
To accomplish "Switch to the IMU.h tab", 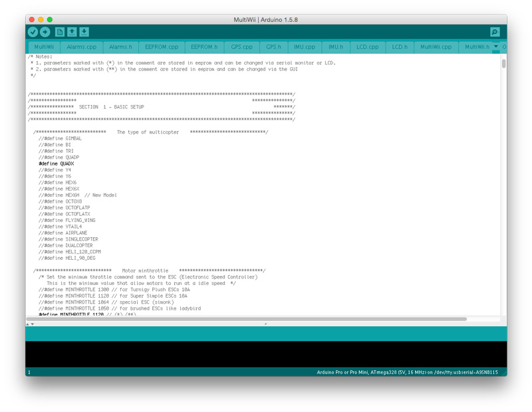I will (x=336, y=47).
